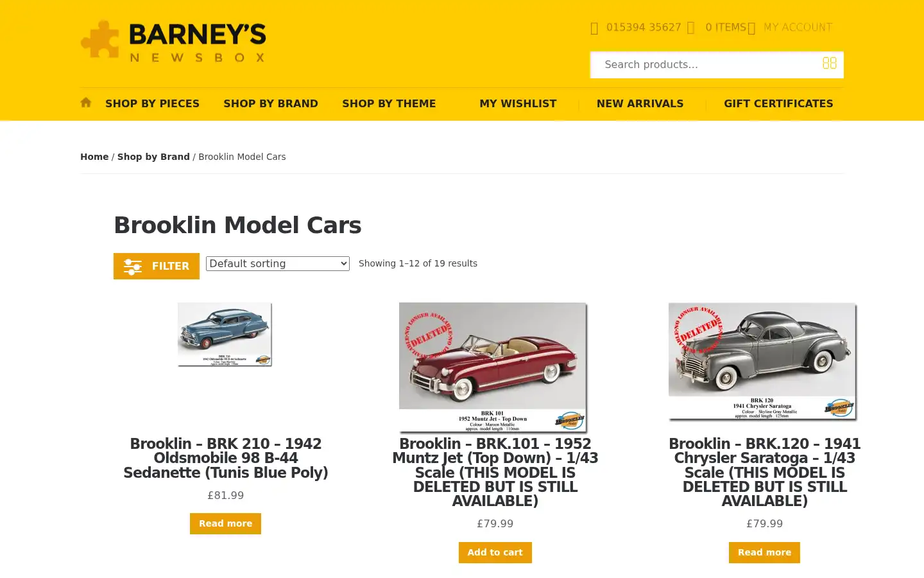
Task: Click Read more under Oldsmobile Sedanette
Action: (x=225, y=523)
